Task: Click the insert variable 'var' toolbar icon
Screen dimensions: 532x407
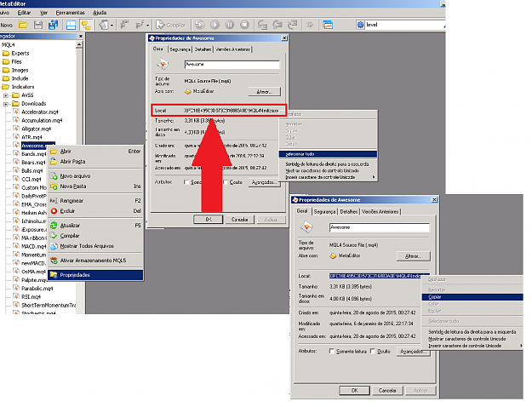Action: click(125, 25)
